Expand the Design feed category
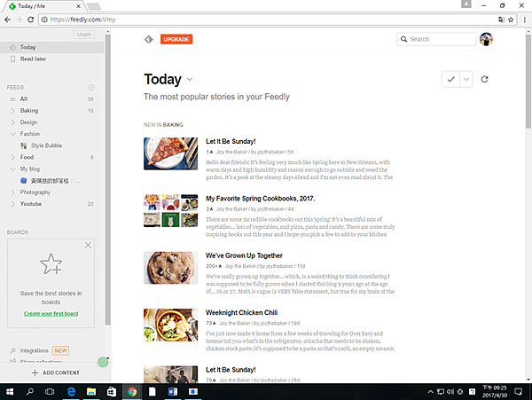 click(x=13, y=122)
